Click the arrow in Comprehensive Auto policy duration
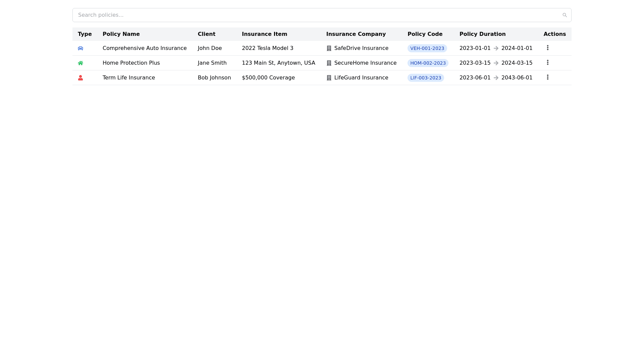 click(x=496, y=48)
